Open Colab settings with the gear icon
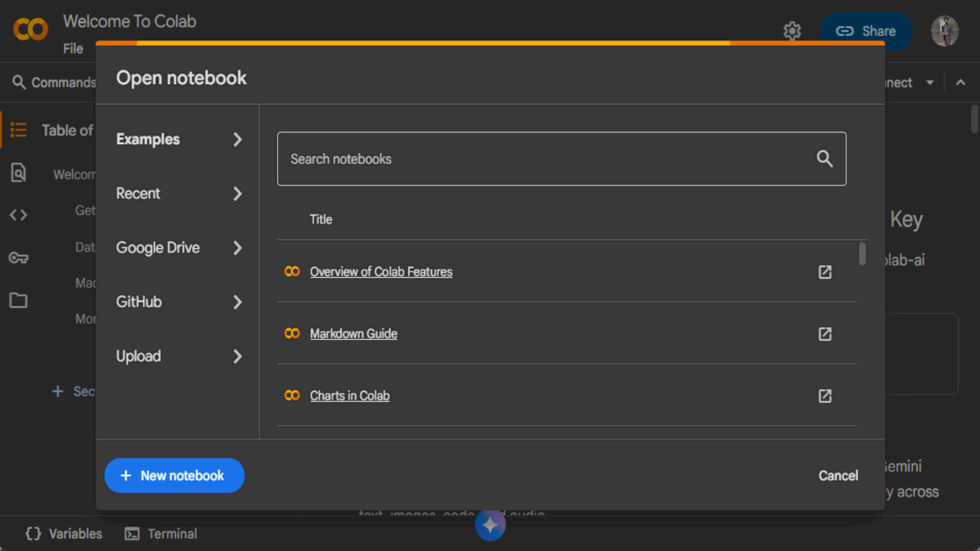The height and width of the screenshot is (551, 980). 792,31
